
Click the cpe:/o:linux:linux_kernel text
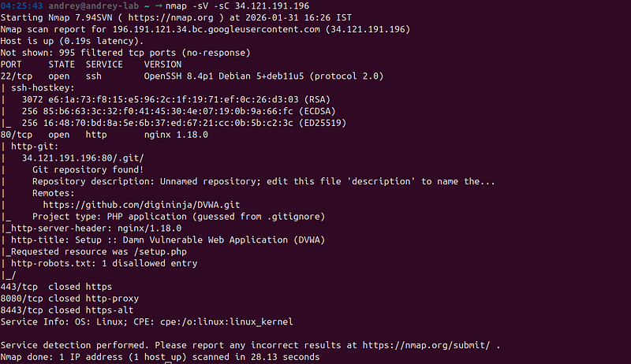coord(226,321)
